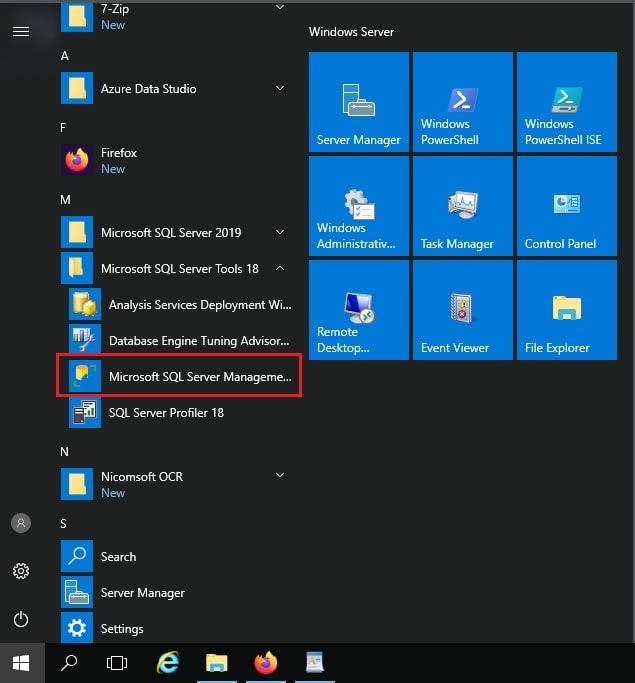Open the document app on taskbar
Viewport: 635px width, 683px height.
pyautogui.click(x=314, y=663)
